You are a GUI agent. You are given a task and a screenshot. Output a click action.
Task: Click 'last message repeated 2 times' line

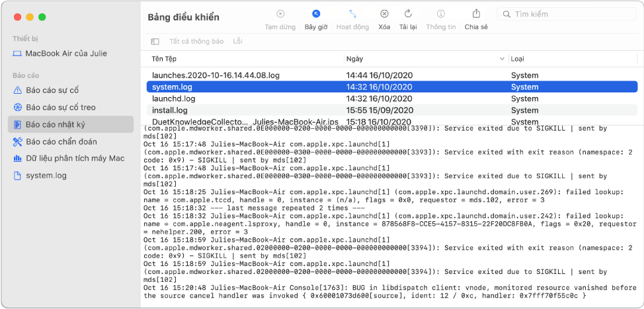[x=255, y=208]
